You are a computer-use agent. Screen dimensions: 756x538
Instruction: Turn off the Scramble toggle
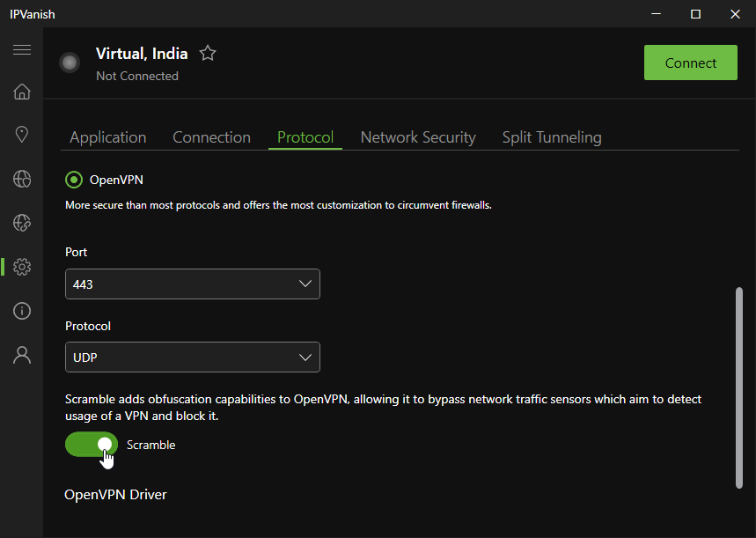[92, 445]
